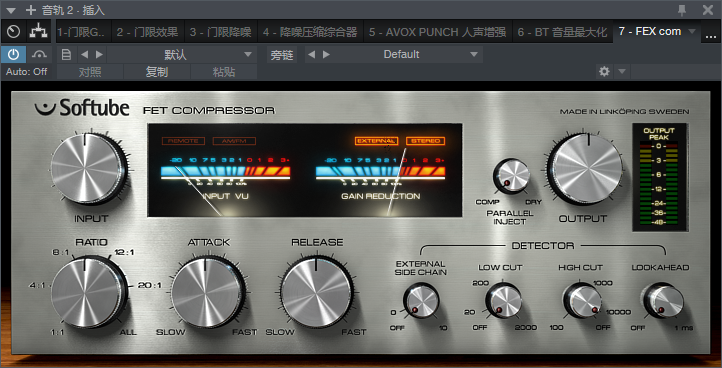The width and height of the screenshot is (722, 368).
Task: Click the LOOKAHEAD knob
Action: [x=663, y=301]
